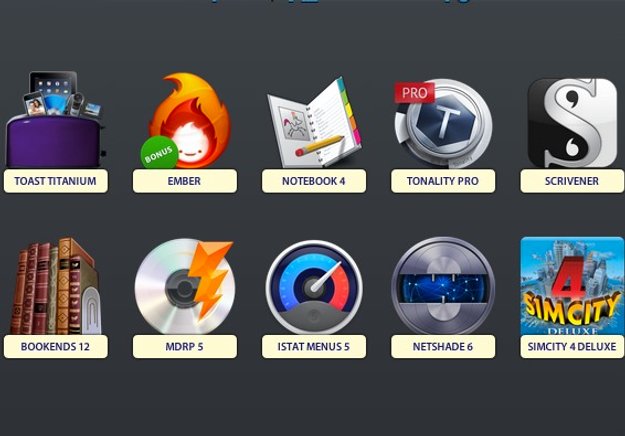Click the green BONUS badge on Ember
The image size is (625, 436).
(x=159, y=153)
